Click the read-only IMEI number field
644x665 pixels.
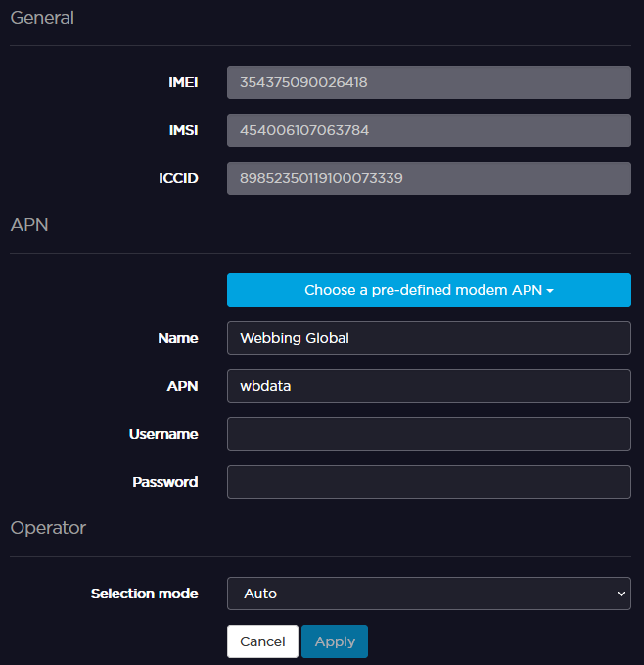429,82
